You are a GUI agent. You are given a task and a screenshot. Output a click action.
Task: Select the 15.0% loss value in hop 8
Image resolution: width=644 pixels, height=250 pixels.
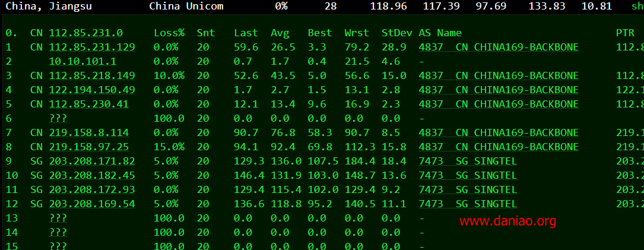(169, 147)
